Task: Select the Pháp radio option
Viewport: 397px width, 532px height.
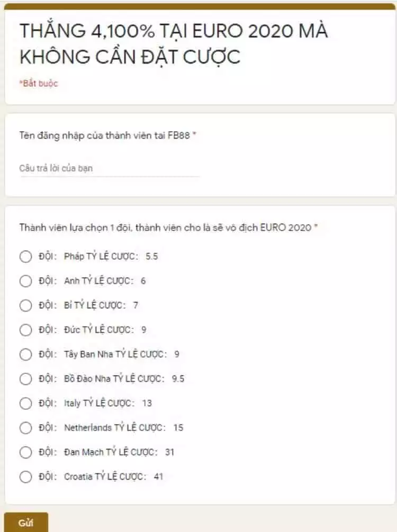Action: [x=25, y=256]
